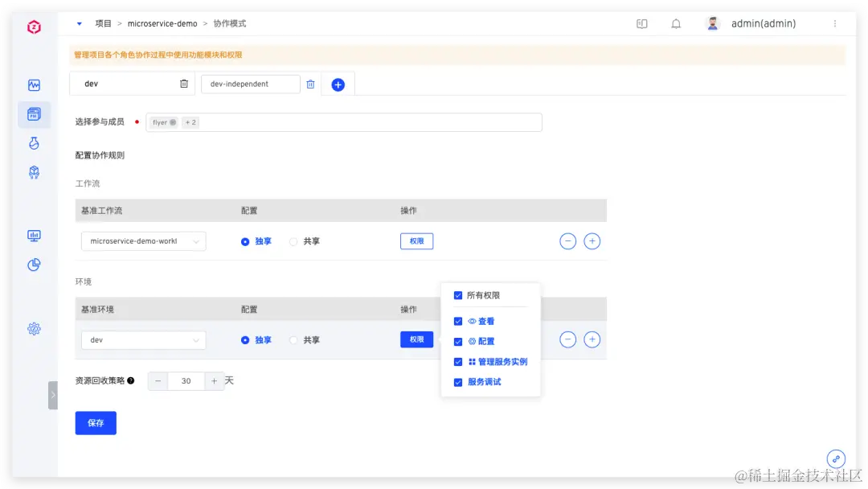Screen dimensions: 868x489
Task: Toggle the 所有权限 checkbox
Action: 458,296
